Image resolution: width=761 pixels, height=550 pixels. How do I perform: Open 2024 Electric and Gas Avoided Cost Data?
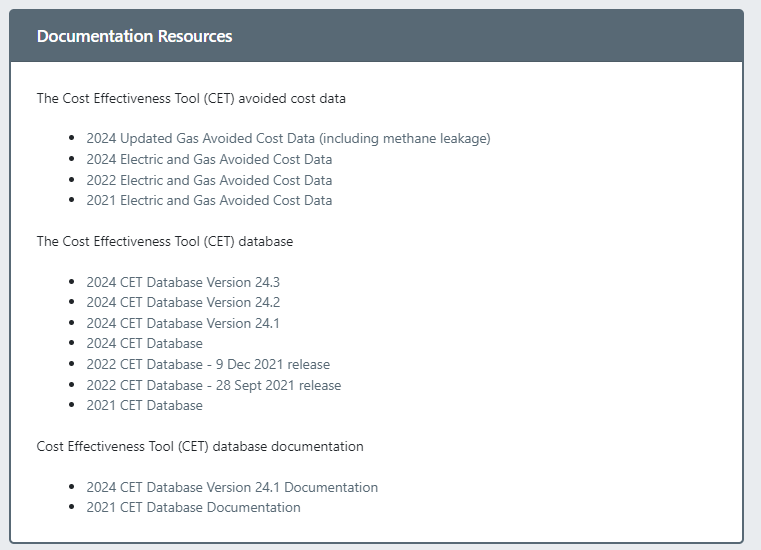tap(209, 159)
